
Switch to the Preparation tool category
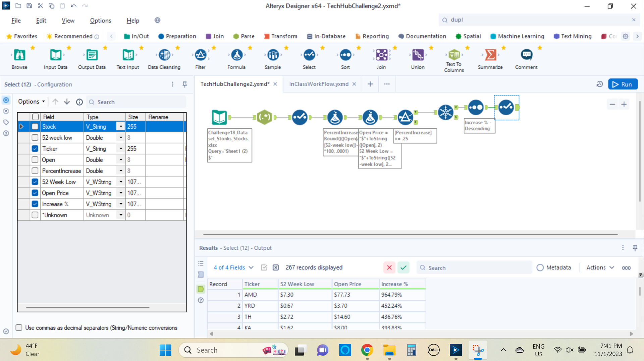pos(177,36)
